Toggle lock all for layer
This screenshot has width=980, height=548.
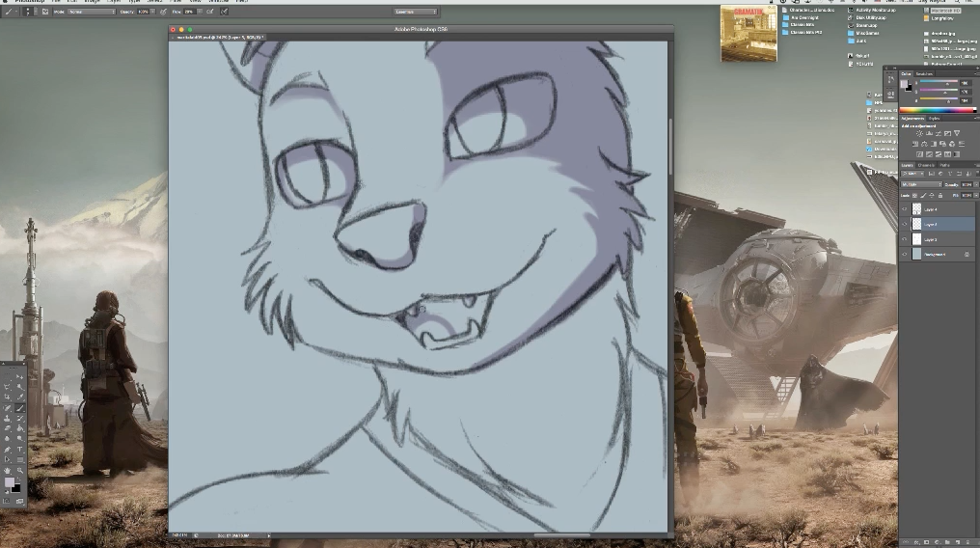click(x=940, y=196)
